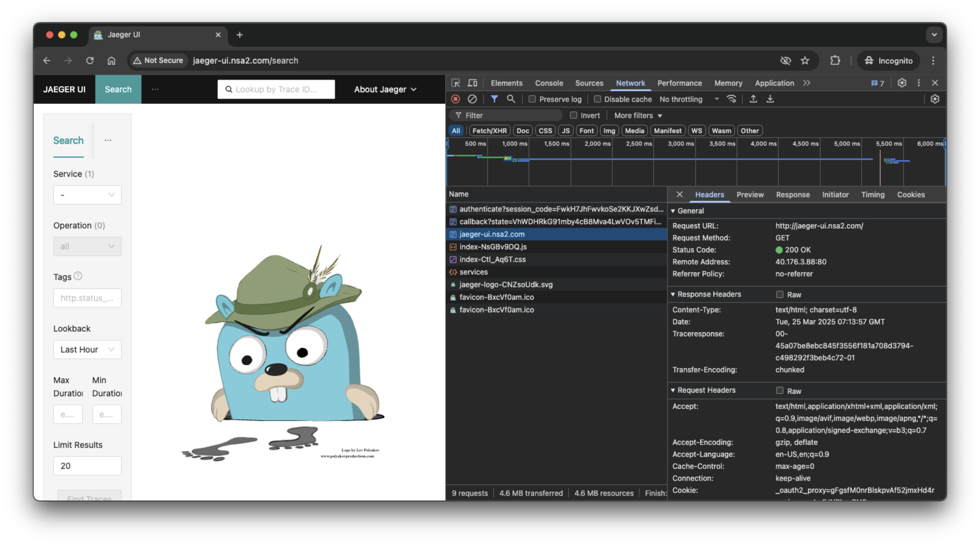Open Chrome three-dot menu
Image resolution: width=980 pixels, height=545 pixels.
point(933,61)
